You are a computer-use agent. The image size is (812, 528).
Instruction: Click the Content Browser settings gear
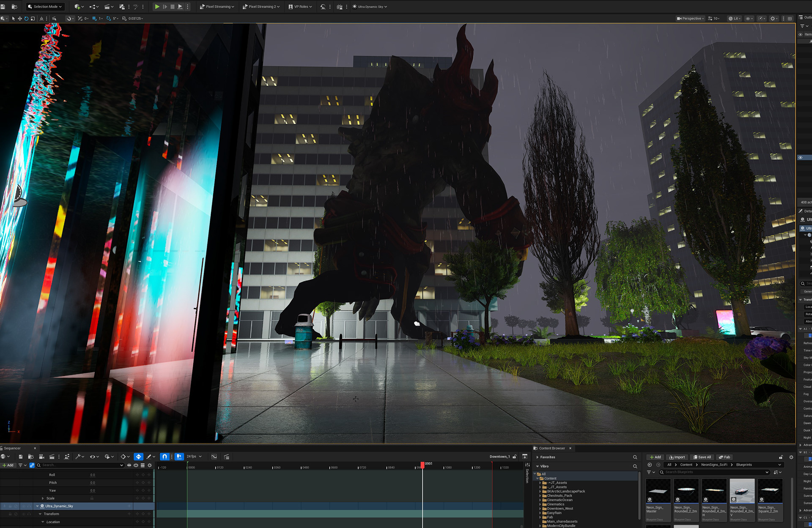click(791, 457)
